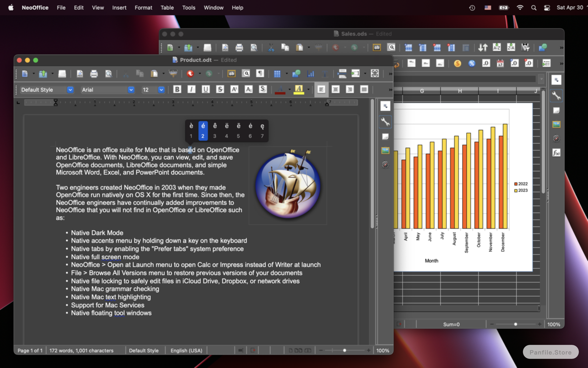The height and width of the screenshot is (368, 588).
Task: Open the Tools menu
Action: click(189, 8)
